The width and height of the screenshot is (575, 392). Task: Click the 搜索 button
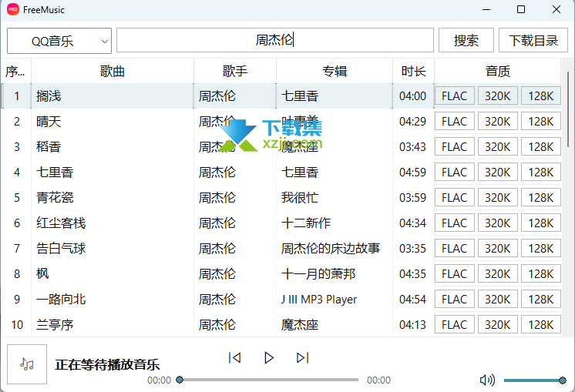tap(466, 40)
